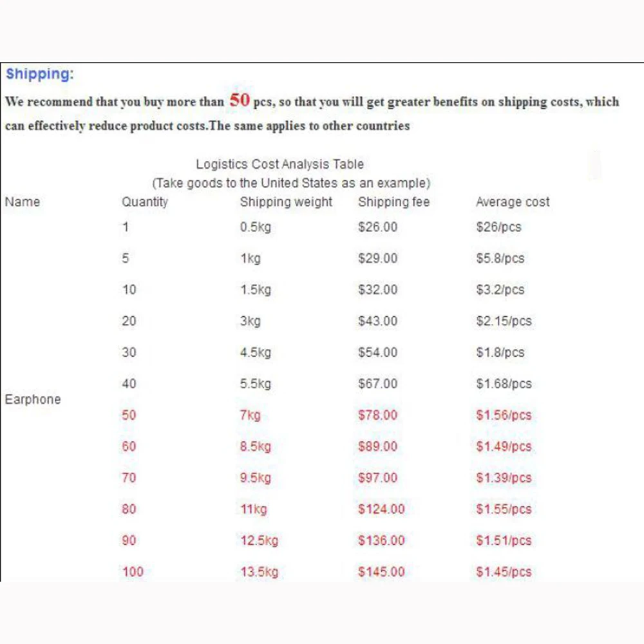Click the blue Shipping: heading
This screenshot has width=644, height=644.
39,74
